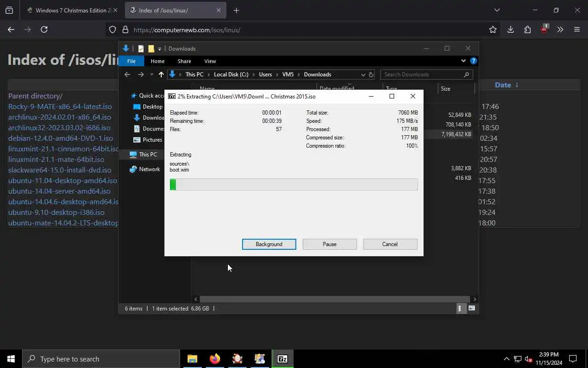This screenshot has height=368, width=588.
Task: Open 7-Zip from the taskbar
Action: tap(283, 359)
